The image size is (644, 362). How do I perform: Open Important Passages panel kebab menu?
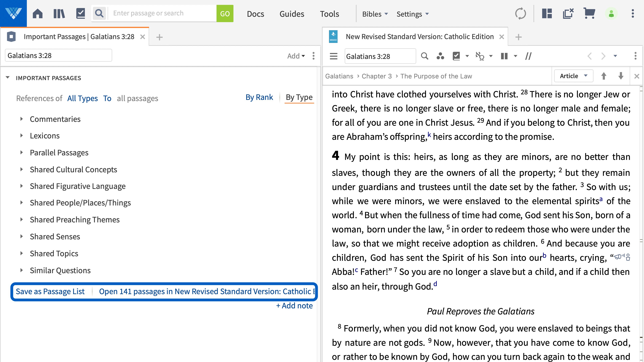point(313,56)
